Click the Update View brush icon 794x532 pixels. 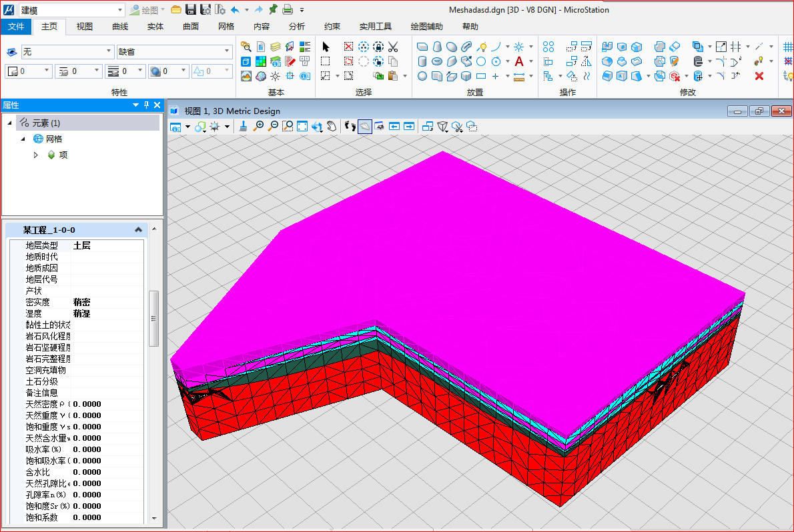click(x=243, y=126)
